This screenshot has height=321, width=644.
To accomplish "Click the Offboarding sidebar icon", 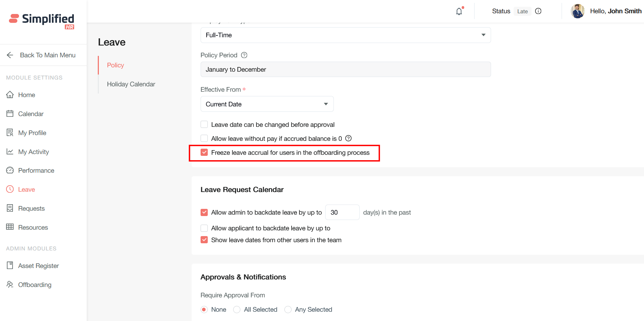I will point(10,284).
